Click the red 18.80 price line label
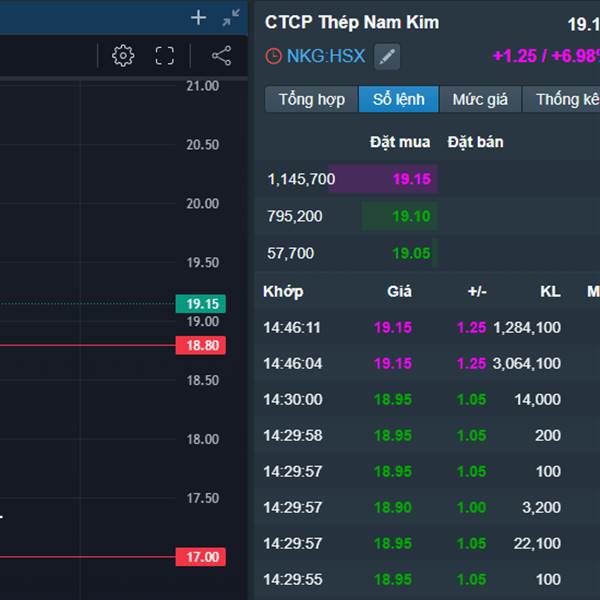 pyautogui.click(x=201, y=345)
